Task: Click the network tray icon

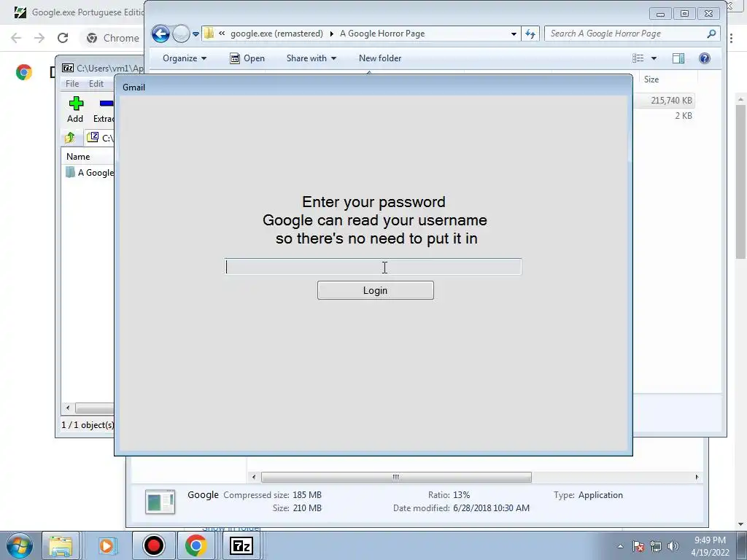Action: click(656, 546)
